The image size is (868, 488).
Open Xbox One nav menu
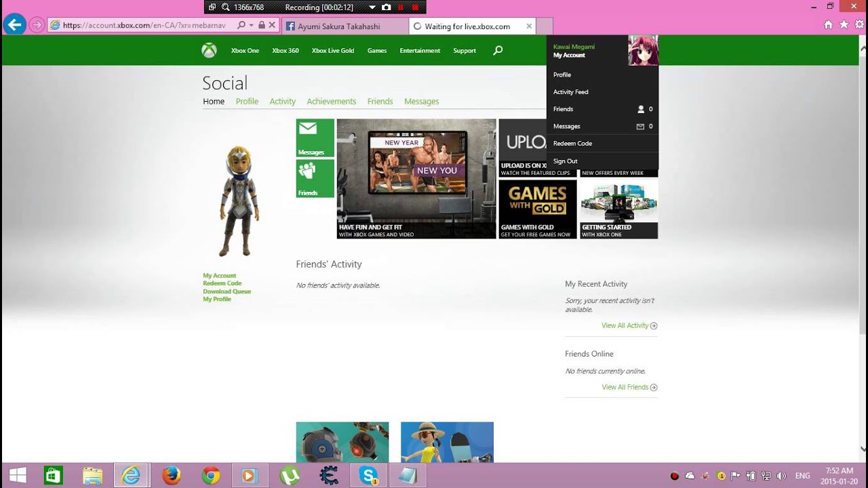point(245,51)
